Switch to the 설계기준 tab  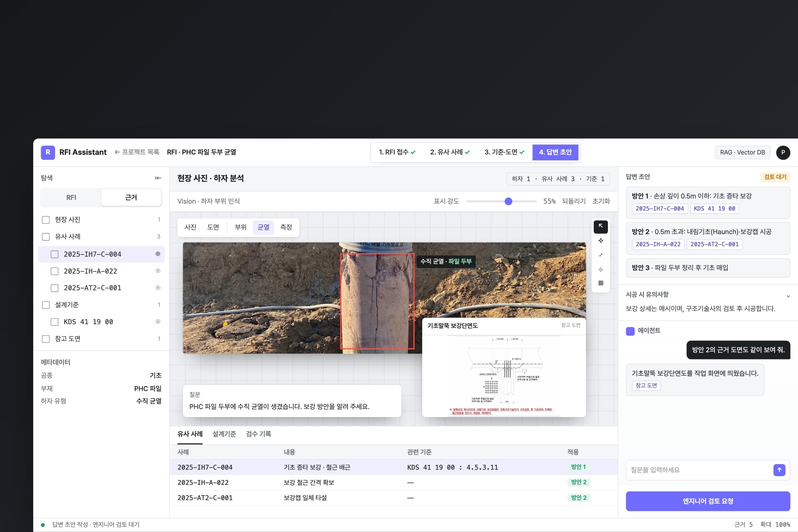pyautogui.click(x=224, y=434)
